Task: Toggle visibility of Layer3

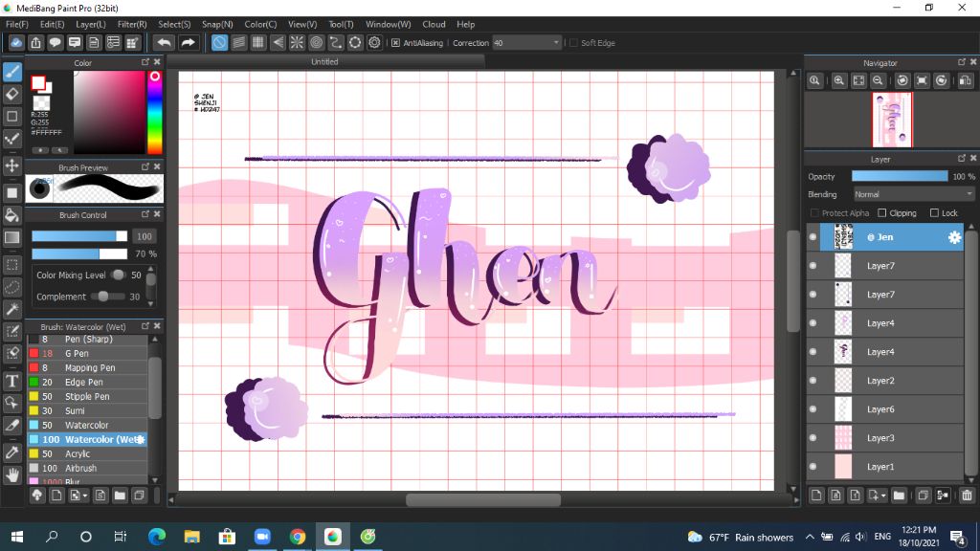Action: click(x=813, y=438)
